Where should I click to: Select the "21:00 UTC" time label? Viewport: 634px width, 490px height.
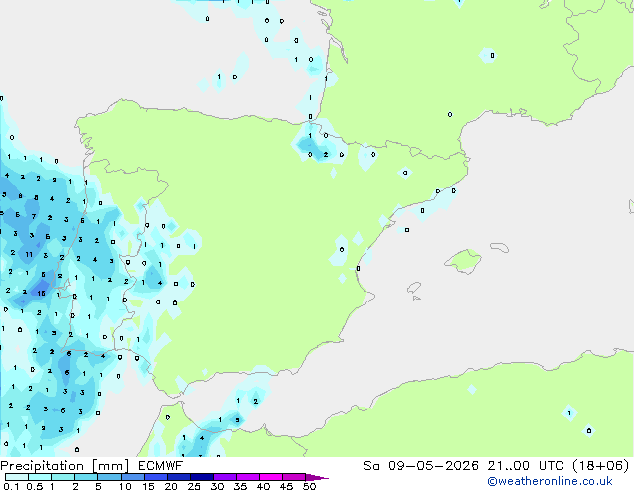[x=525, y=466]
